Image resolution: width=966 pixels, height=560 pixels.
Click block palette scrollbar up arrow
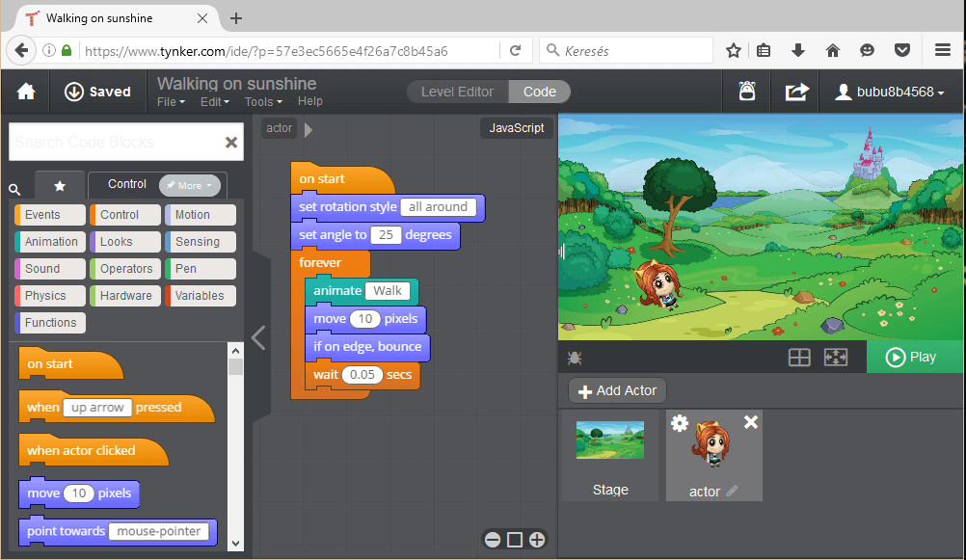pos(235,351)
